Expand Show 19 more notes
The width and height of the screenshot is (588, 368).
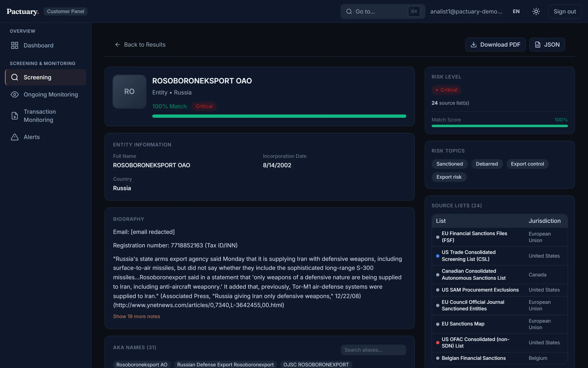pos(137,316)
